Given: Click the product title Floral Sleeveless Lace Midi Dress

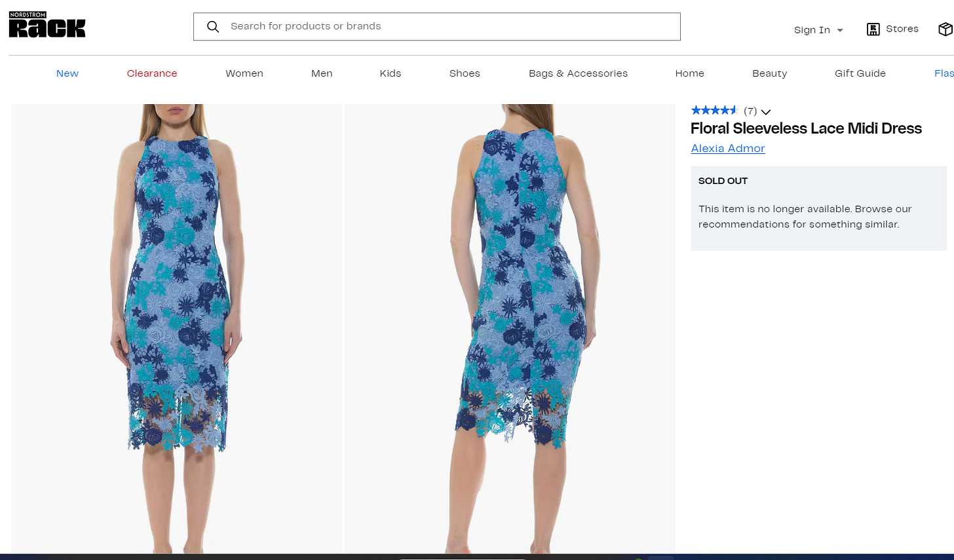Looking at the screenshot, I should 806,128.
